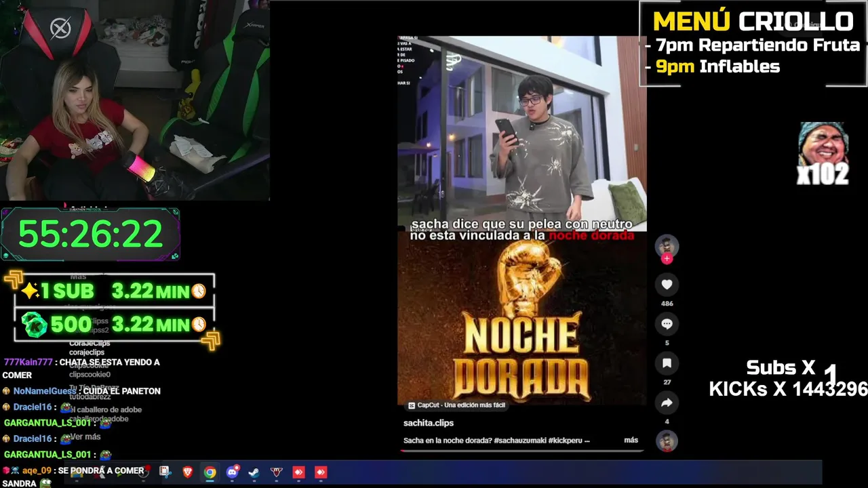Open the sachita.clips profile name

[429, 423]
